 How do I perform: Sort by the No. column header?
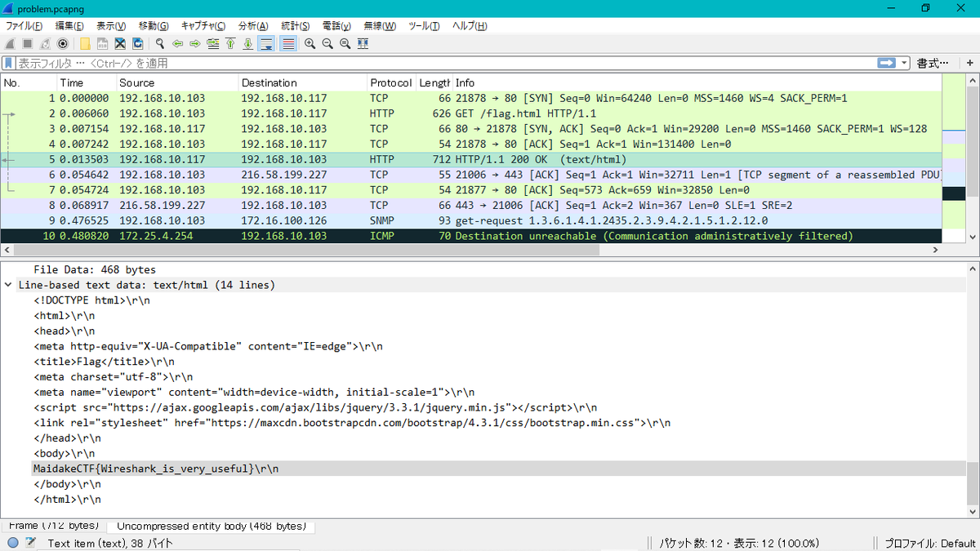pos(29,82)
